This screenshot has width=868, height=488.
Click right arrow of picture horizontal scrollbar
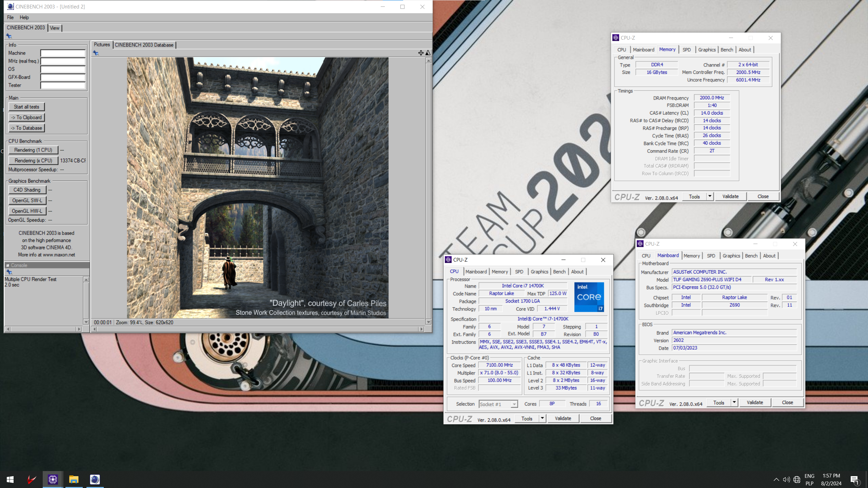point(421,329)
